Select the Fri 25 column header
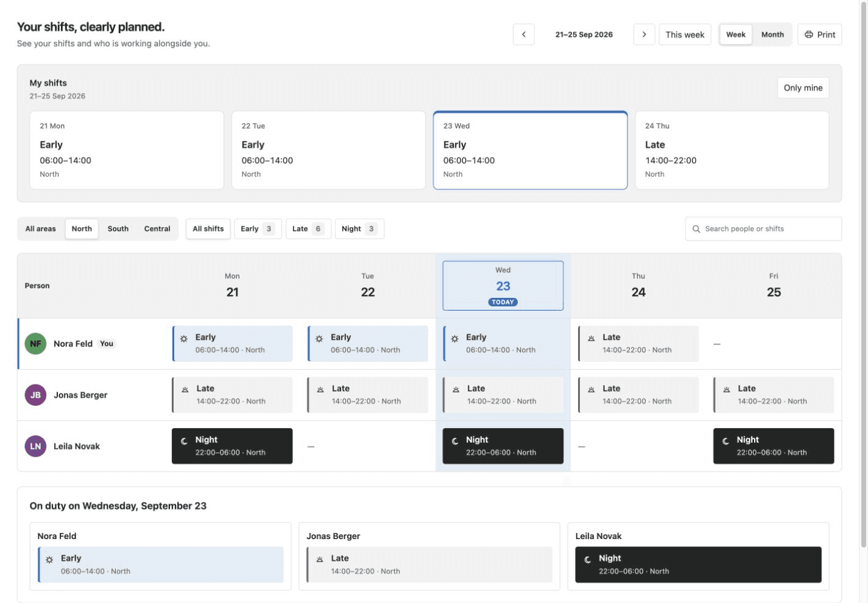The height and width of the screenshot is (603, 868). point(774,286)
